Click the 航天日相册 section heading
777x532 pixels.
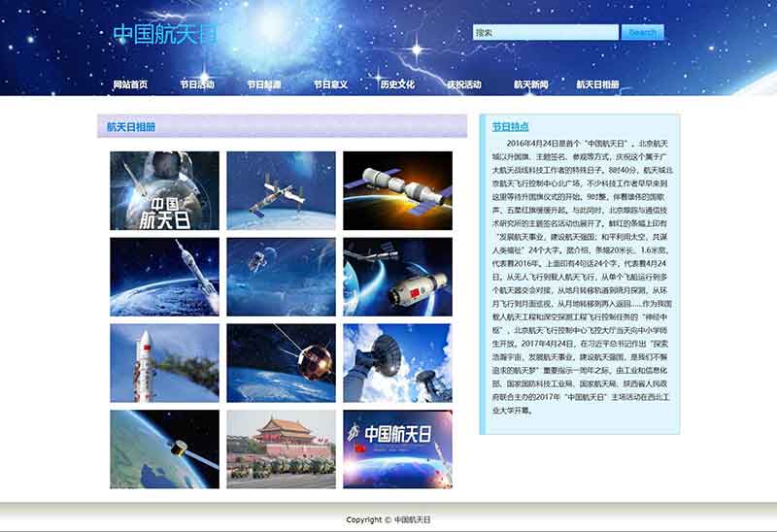[x=131, y=127]
